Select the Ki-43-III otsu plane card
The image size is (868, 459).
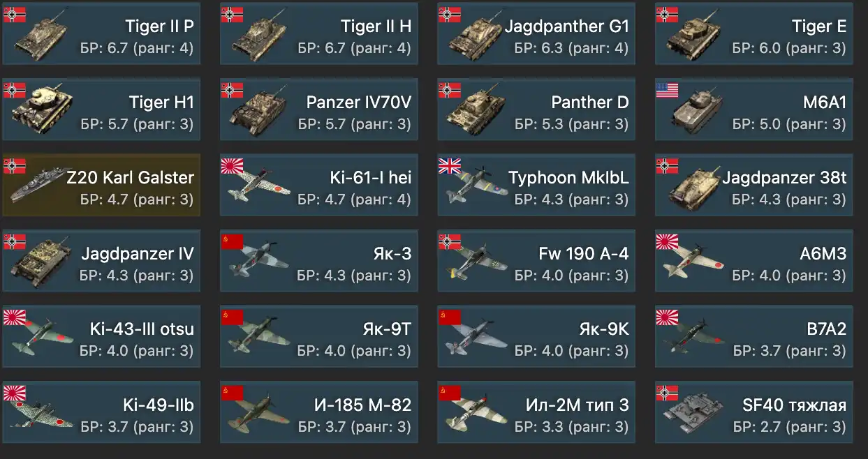click(x=101, y=337)
